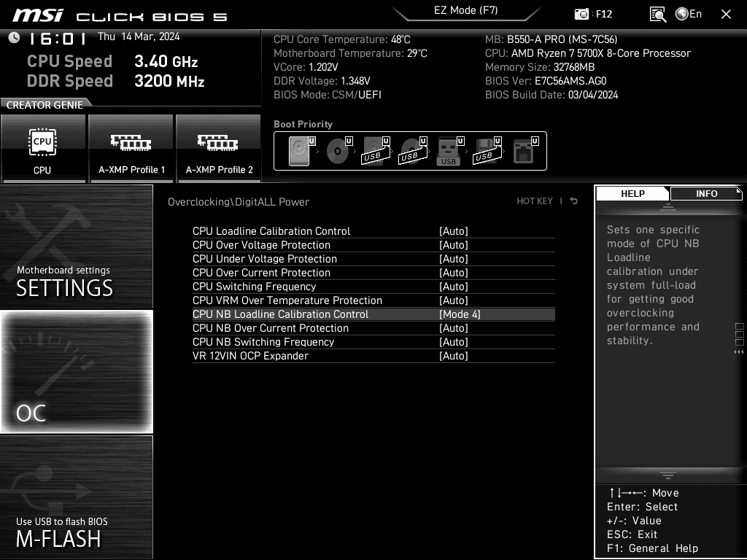Viewport: 747px width, 560px height.
Task: Open CPU NB Switching Frequency setting
Action: tap(373, 342)
